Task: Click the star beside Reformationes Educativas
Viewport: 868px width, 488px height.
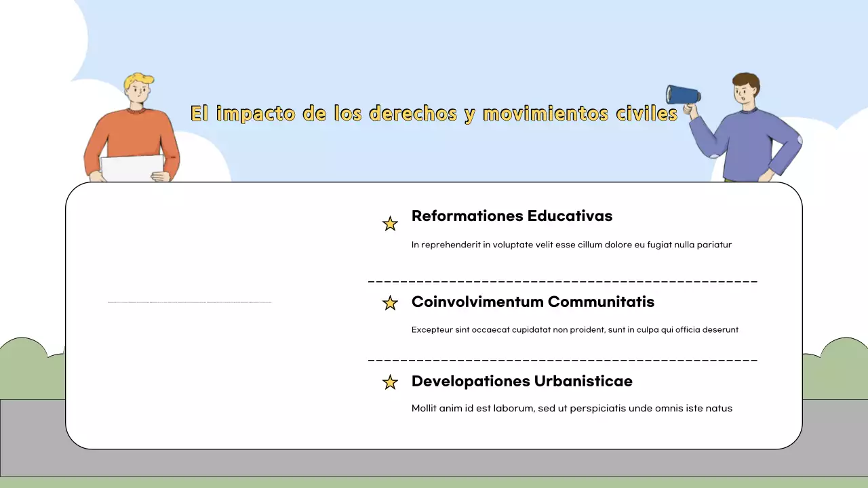Action: coord(390,224)
